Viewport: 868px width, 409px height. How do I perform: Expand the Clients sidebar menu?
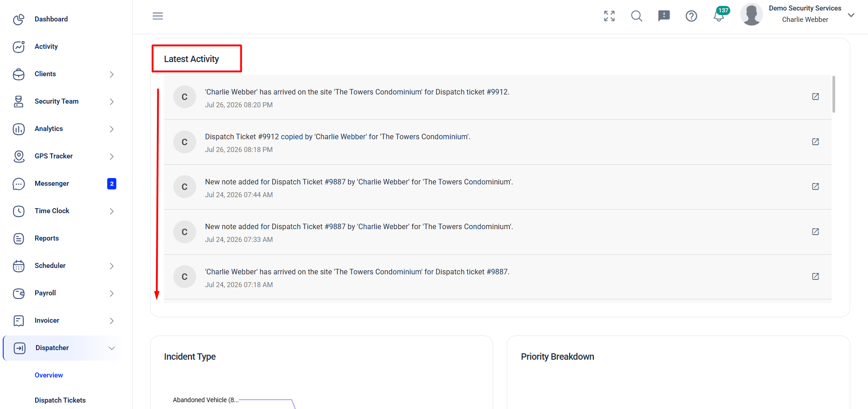[64, 74]
